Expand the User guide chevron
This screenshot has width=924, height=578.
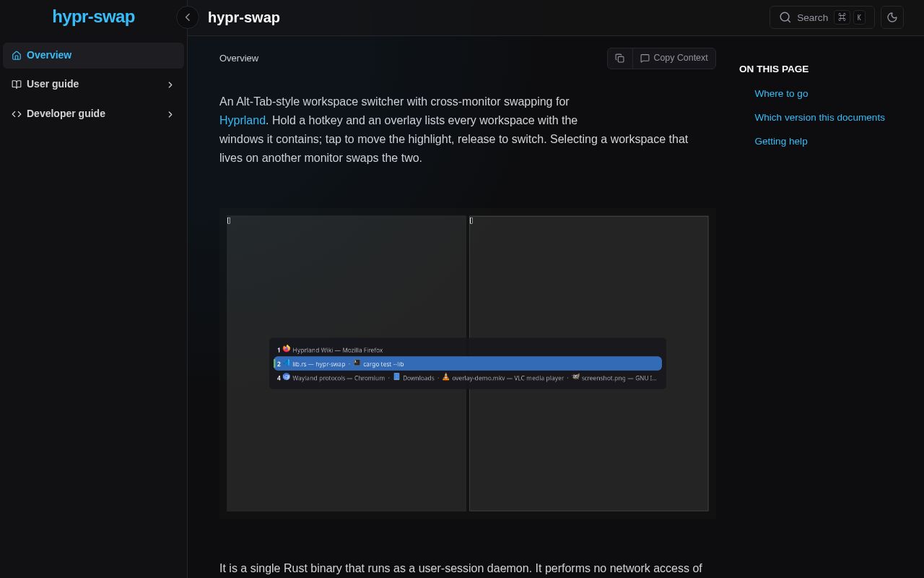[170, 85]
